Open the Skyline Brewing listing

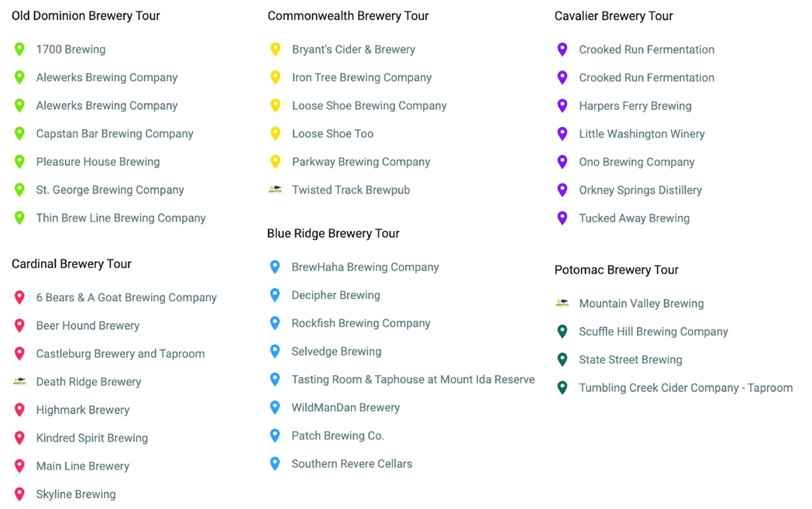(x=76, y=494)
